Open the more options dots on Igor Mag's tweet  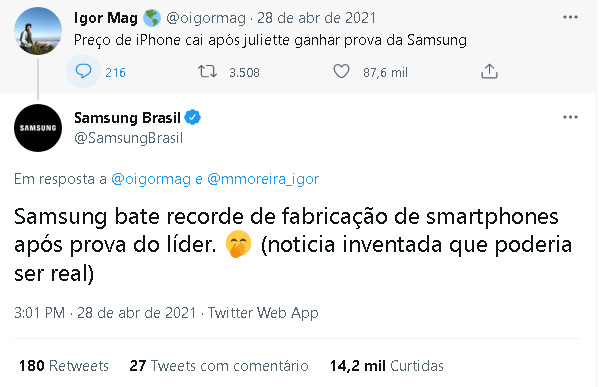pyautogui.click(x=570, y=17)
